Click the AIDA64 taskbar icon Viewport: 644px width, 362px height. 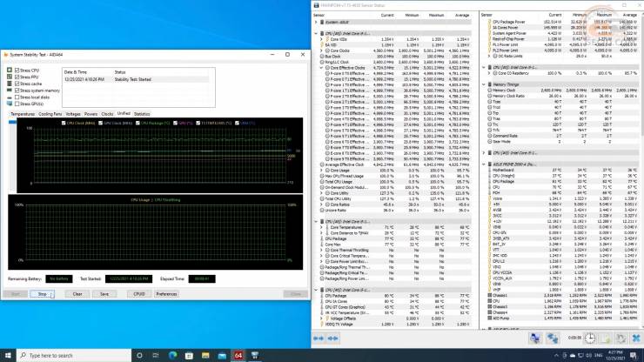pos(238,355)
